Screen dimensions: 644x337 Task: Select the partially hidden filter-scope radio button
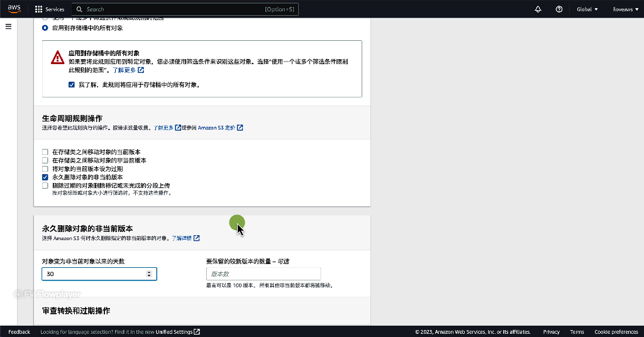click(x=45, y=19)
